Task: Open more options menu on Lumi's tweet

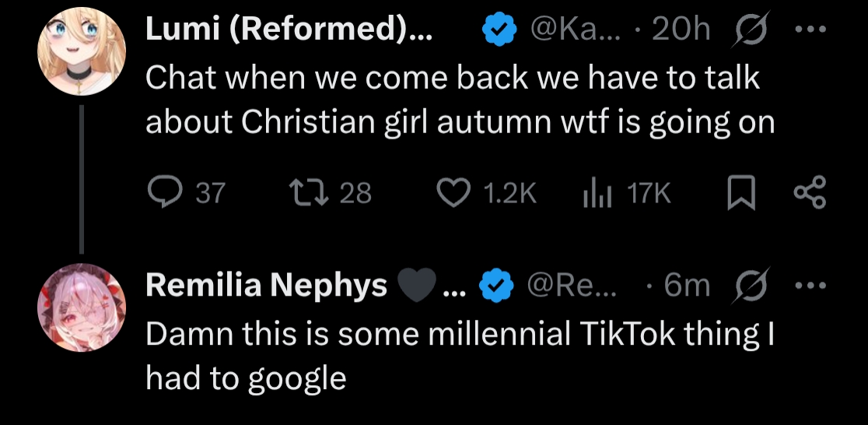Action: tap(810, 30)
